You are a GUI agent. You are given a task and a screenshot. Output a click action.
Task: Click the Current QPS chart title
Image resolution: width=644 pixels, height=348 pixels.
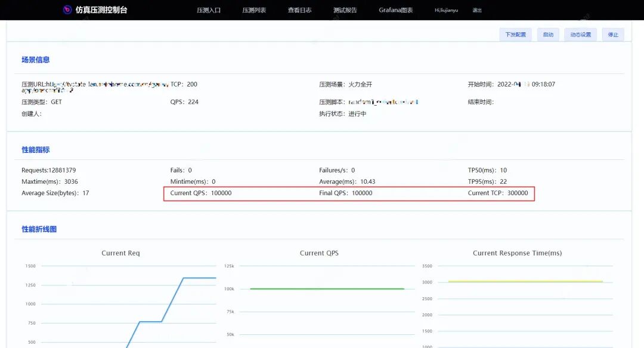point(319,253)
